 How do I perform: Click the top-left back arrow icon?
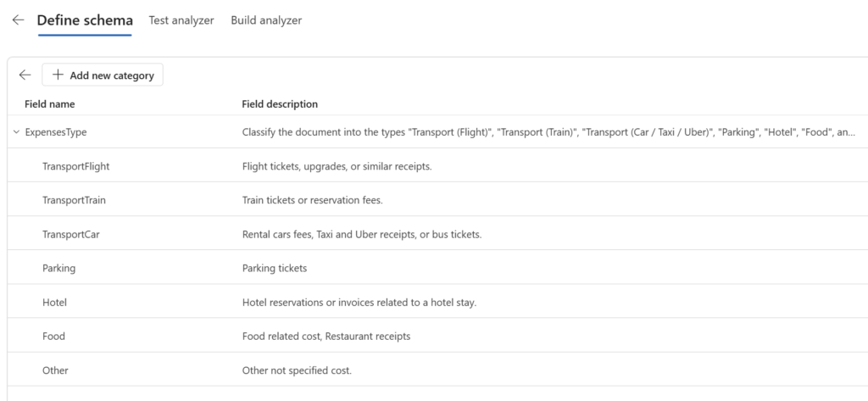tap(19, 20)
